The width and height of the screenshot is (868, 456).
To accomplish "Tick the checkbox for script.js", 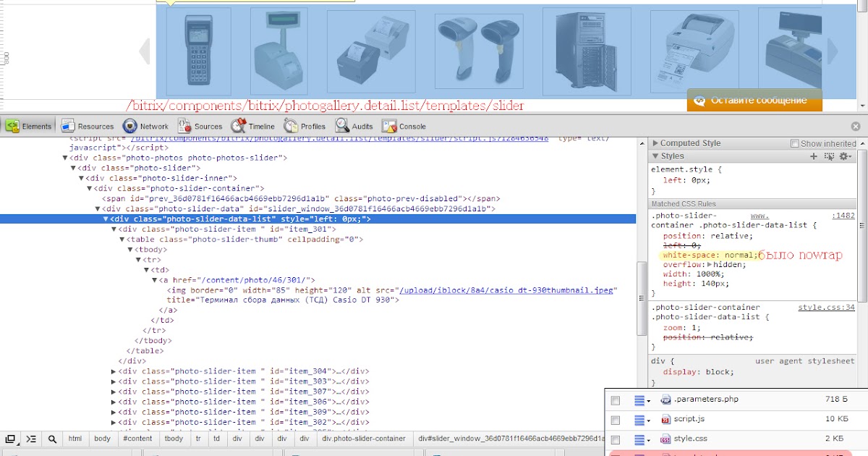I will click(x=616, y=420).
